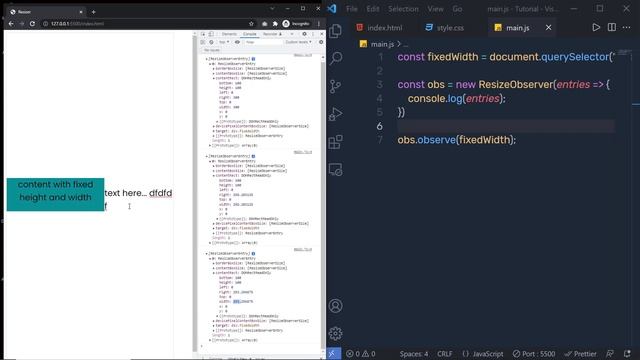Image resolution: width=640 pixels, height=360 pixels.
Task: Create a live expression with the eye icon
Action: tap(237, 42)
